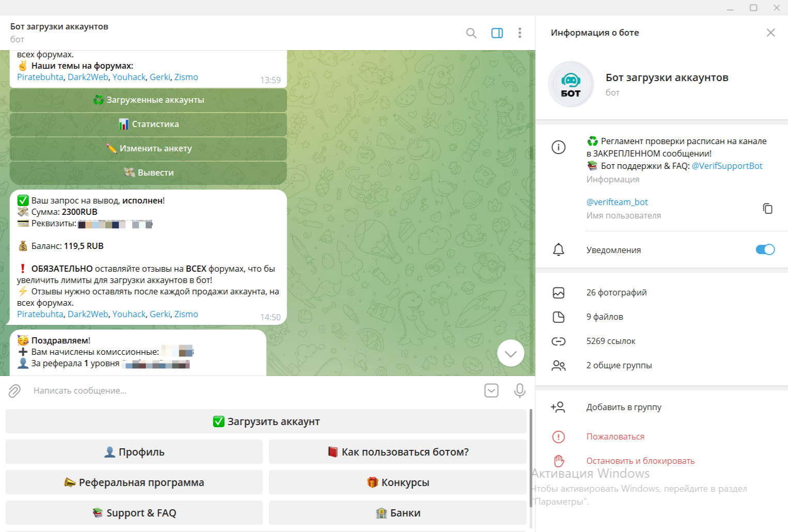Open the three-dot chat menu
The width and height of the screenshot is (788, 532).
point(519,33)
